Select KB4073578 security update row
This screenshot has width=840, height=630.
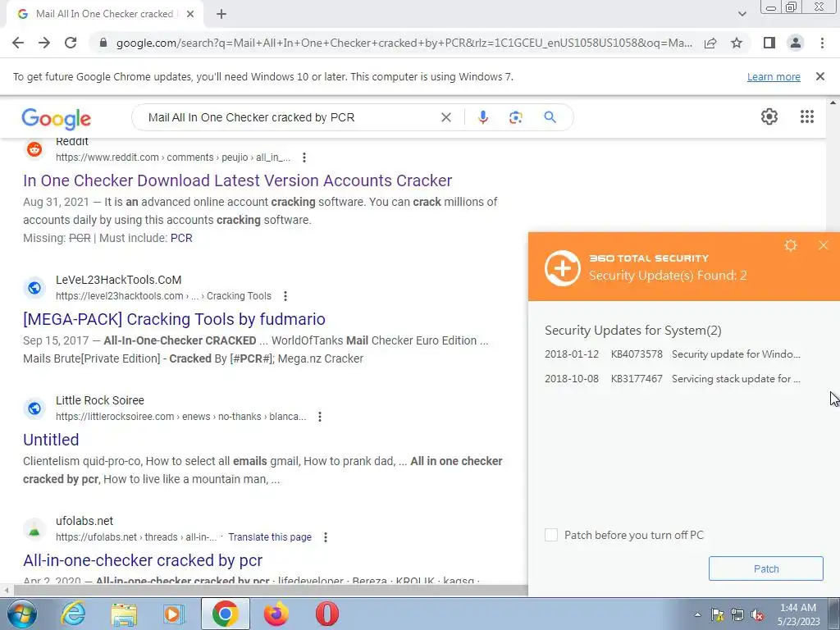pos(673,354)
